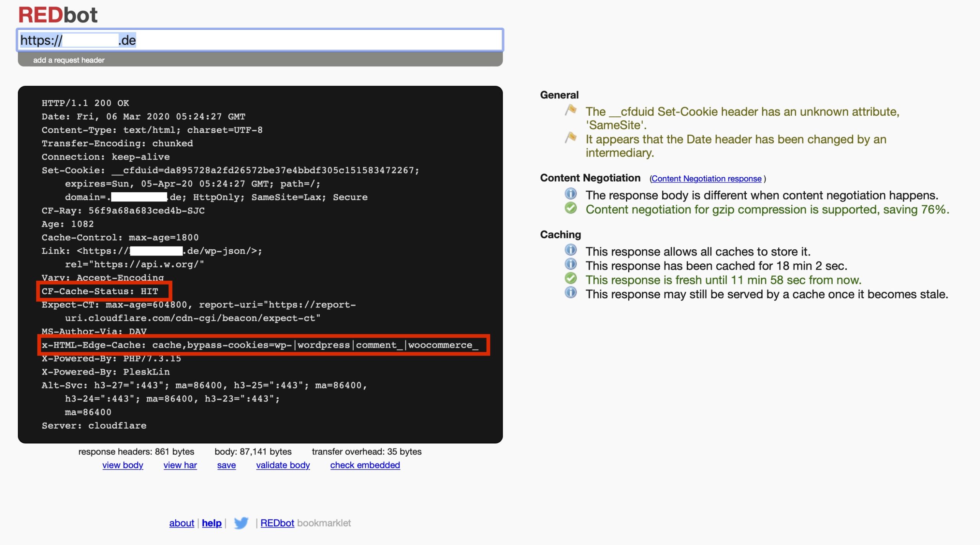The image size is (980, 545).
Task: Click the REDbot logo heading
Action: (58, 15)
